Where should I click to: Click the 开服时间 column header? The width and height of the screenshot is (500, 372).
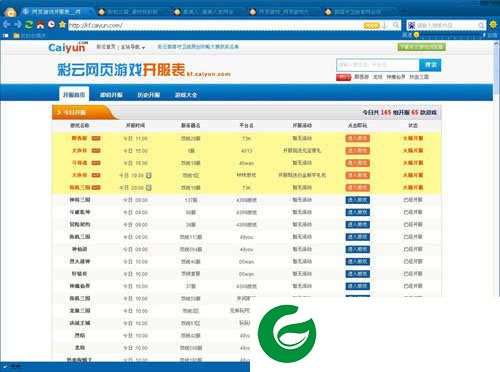coord(135,126)
